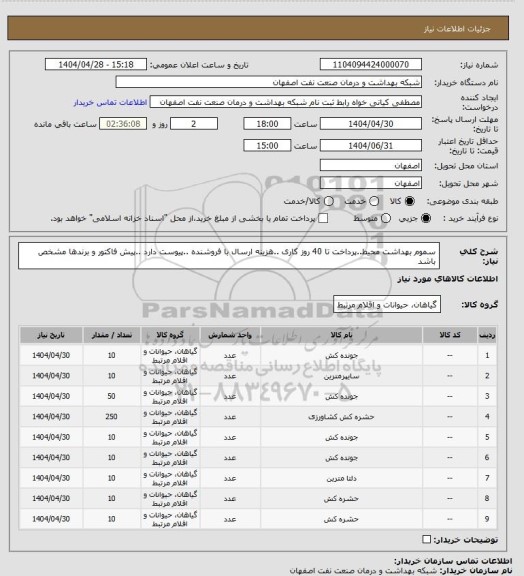Select the متوسط purchase type radio

coord(386,218)
